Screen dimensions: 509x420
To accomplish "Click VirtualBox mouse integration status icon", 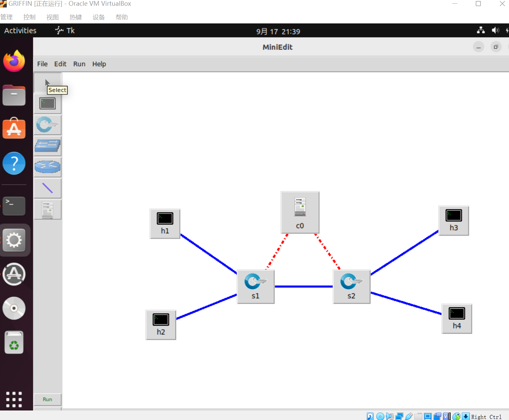I will (456, 416).
